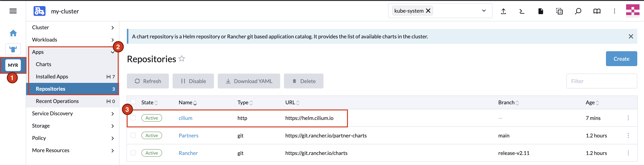Open the Rancher repository link
Screen dimensions: 644x165
[x=188, y=153]
